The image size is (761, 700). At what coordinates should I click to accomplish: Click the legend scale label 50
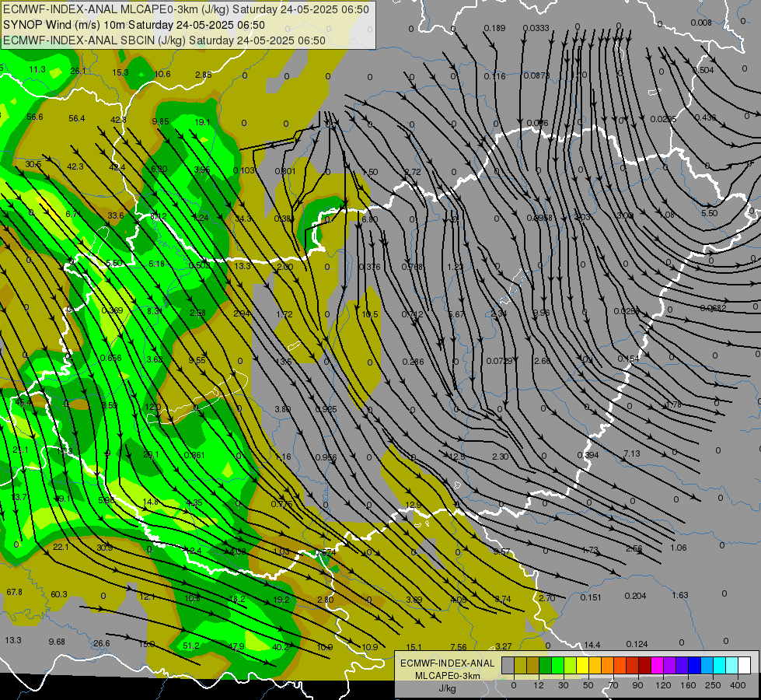(588, 685)
